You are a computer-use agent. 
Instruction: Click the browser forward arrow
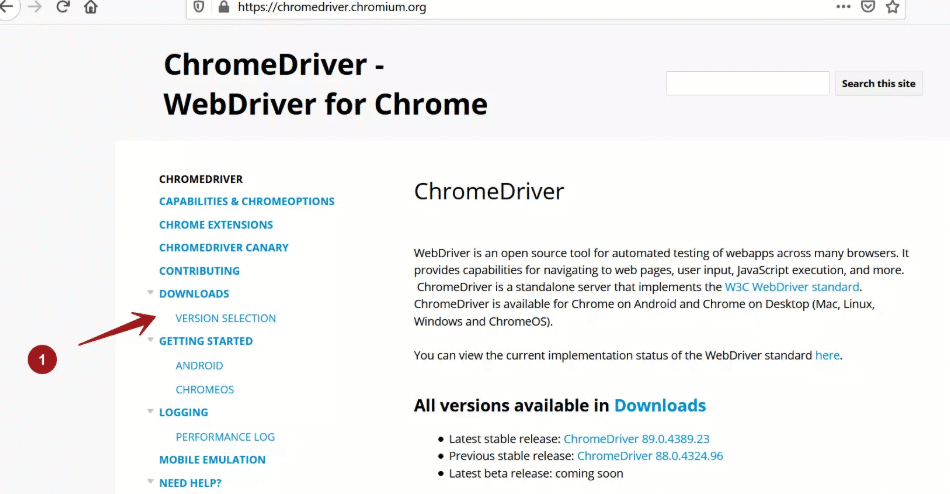click(x=35, y=7)
